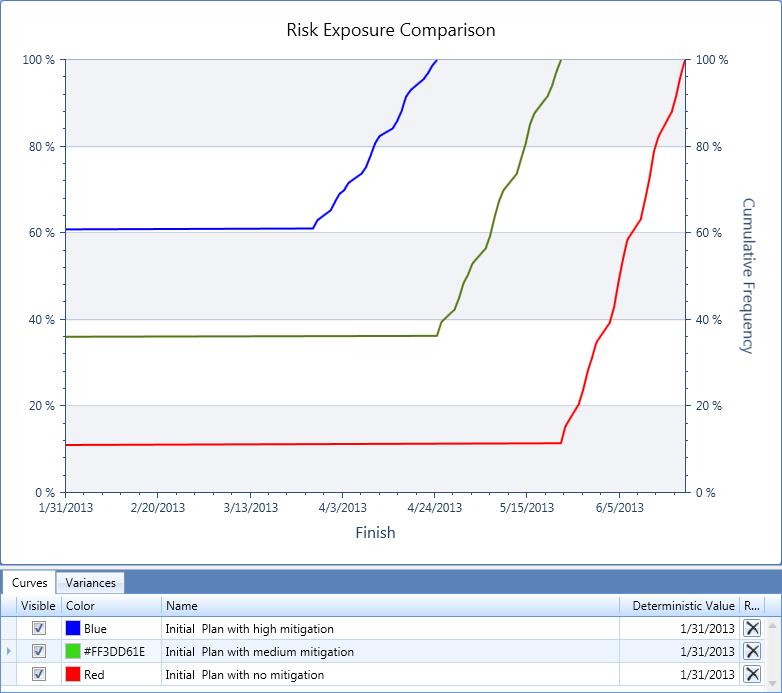Click the Blue color swatch
Screen dimensions: 782x693
pyautogui.click(x=72, y=628)
